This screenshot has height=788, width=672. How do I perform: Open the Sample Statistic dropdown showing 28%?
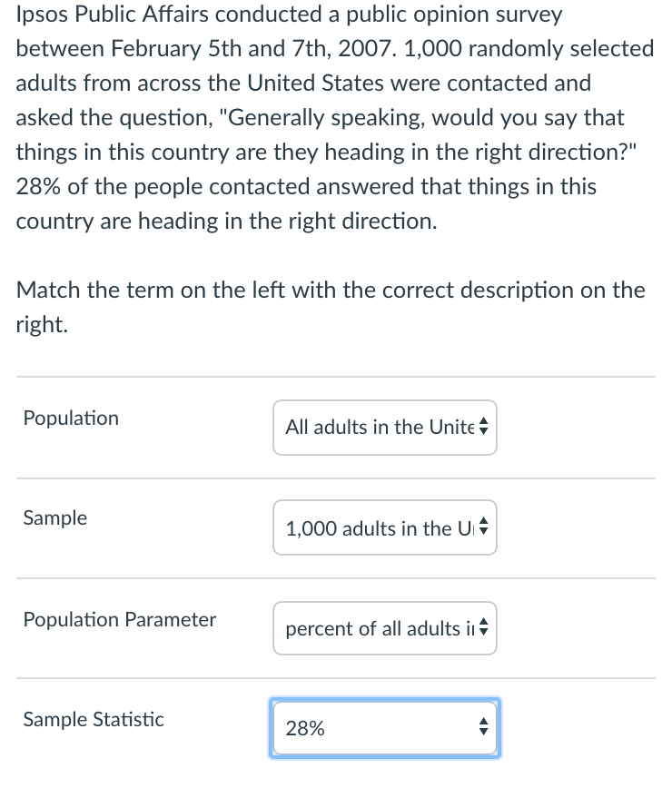384,727
